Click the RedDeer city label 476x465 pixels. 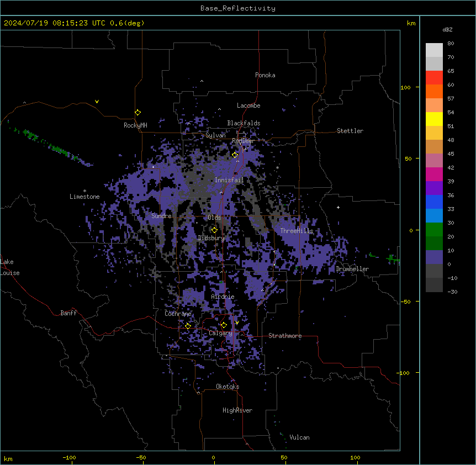click(x=243, y=141)
